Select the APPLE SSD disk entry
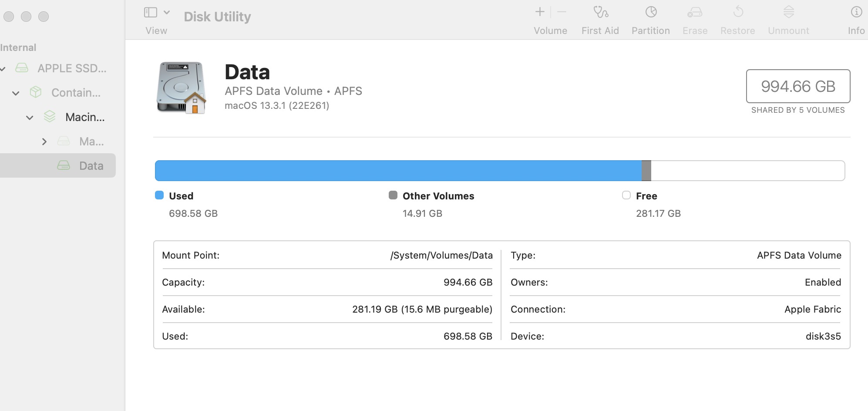 71,68
